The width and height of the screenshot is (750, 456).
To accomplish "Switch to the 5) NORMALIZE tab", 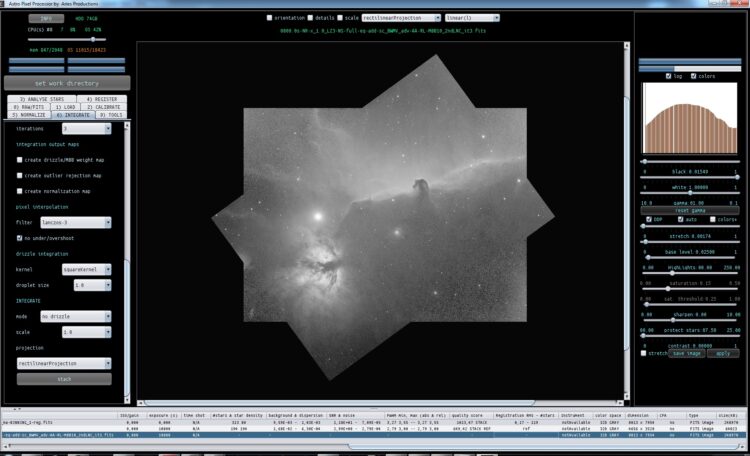I will pos(29,115).
